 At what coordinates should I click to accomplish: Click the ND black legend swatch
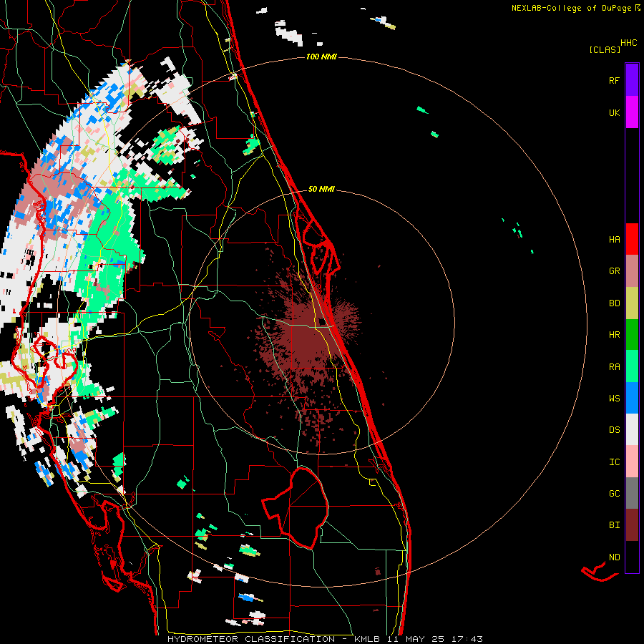[632, 557]
